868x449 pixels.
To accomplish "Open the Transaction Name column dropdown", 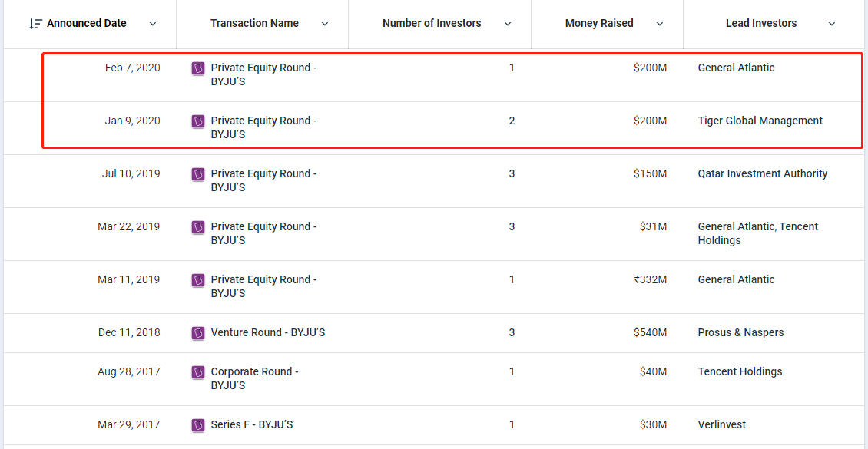I will pyautogui.click(x=325, y=24).
